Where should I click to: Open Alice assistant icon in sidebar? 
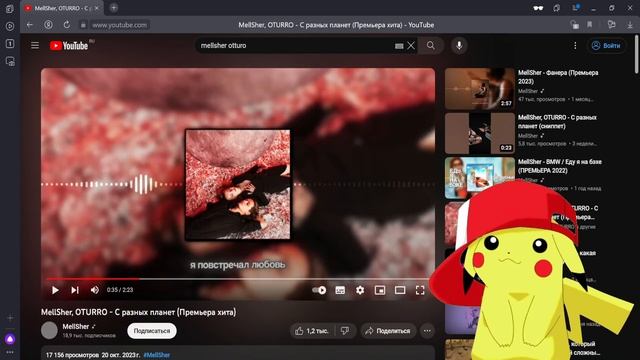click(x=10, y=339)
